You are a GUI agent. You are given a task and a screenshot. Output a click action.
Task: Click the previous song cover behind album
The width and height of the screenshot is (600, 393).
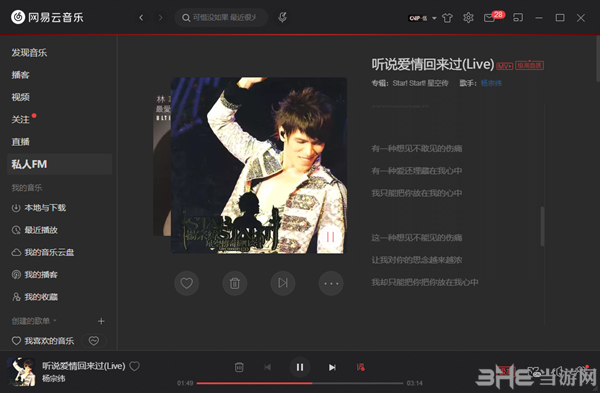coord(162,165)
